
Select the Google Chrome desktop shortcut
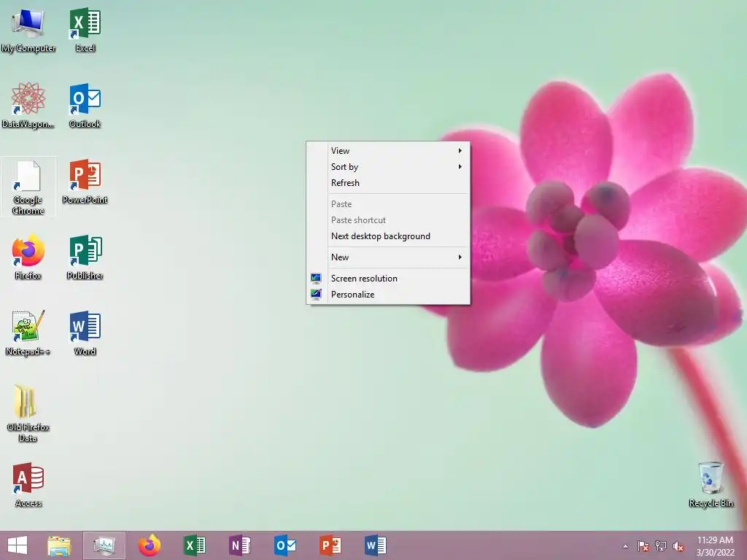(28, 187)
